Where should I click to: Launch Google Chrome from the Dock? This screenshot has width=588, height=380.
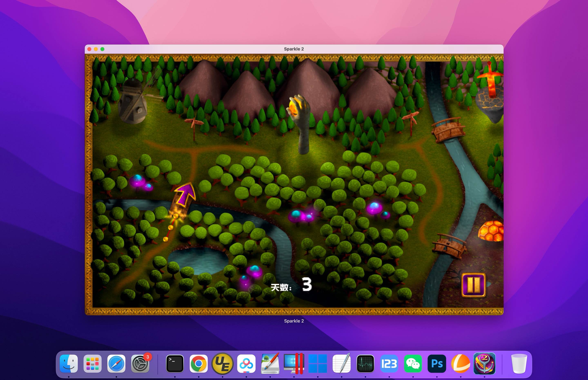click(198, 363)
